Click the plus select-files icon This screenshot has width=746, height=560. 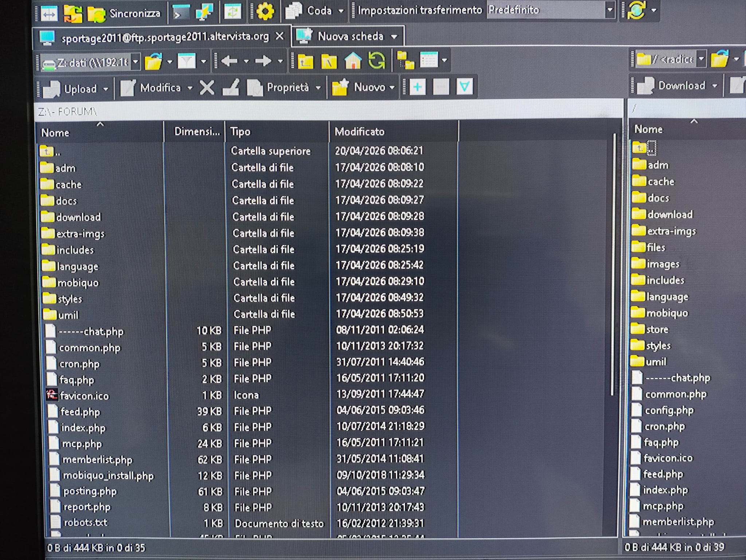tap(417, 87)
